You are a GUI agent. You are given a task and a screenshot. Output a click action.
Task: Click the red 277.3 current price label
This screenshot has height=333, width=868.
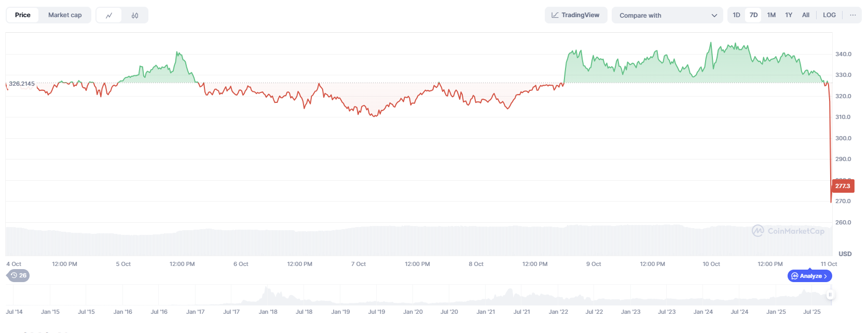coord(843,186)
